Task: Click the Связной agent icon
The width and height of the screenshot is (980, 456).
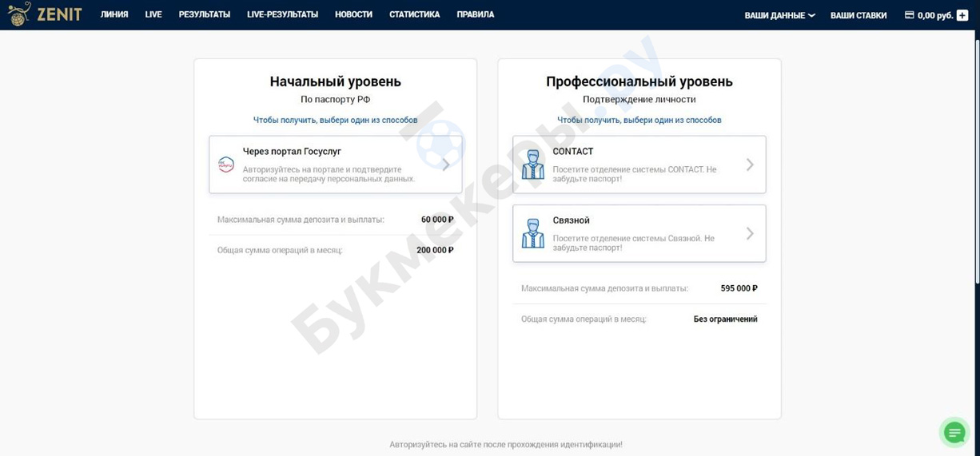Action: click(532, 233)
